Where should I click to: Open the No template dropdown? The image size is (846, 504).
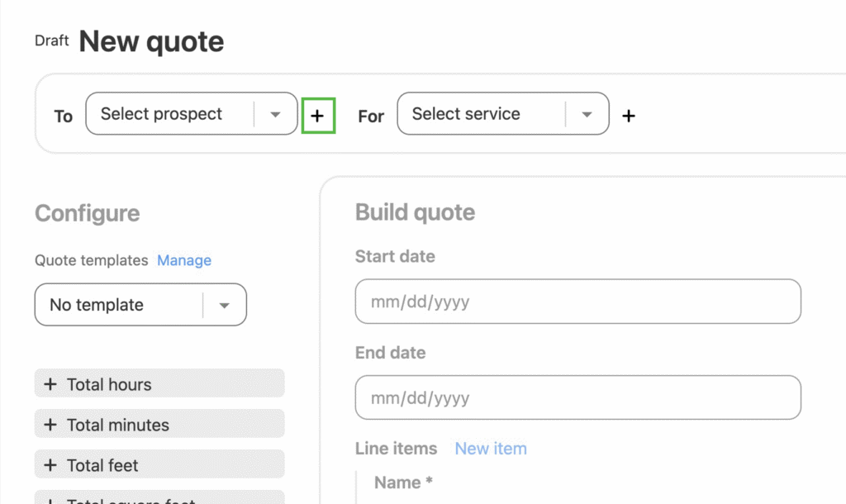(120, 305)
